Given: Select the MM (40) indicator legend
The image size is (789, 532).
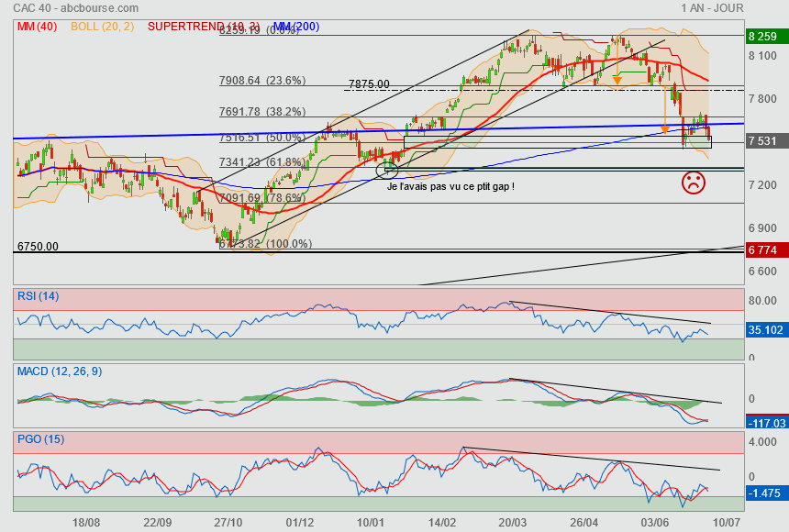Looking at the screenshot, I should pos(38,27).
